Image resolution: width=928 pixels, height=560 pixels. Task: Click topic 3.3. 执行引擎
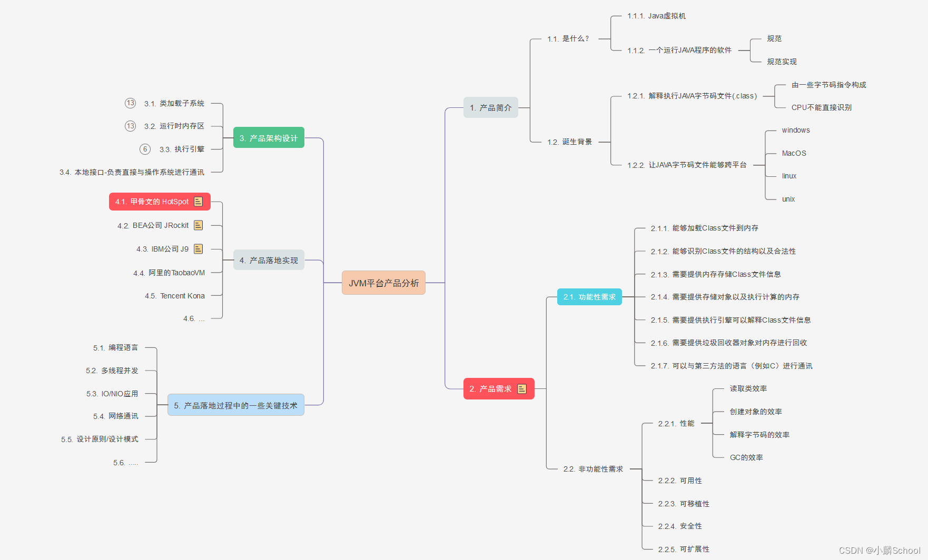182,149
